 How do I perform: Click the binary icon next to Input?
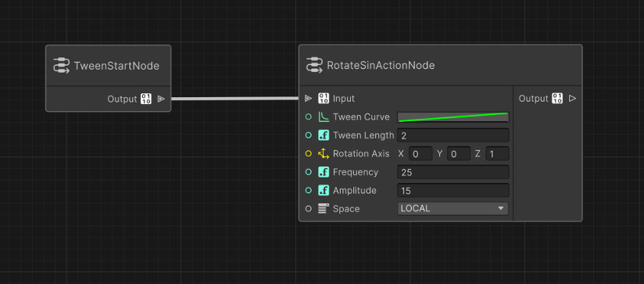[324, 99]
